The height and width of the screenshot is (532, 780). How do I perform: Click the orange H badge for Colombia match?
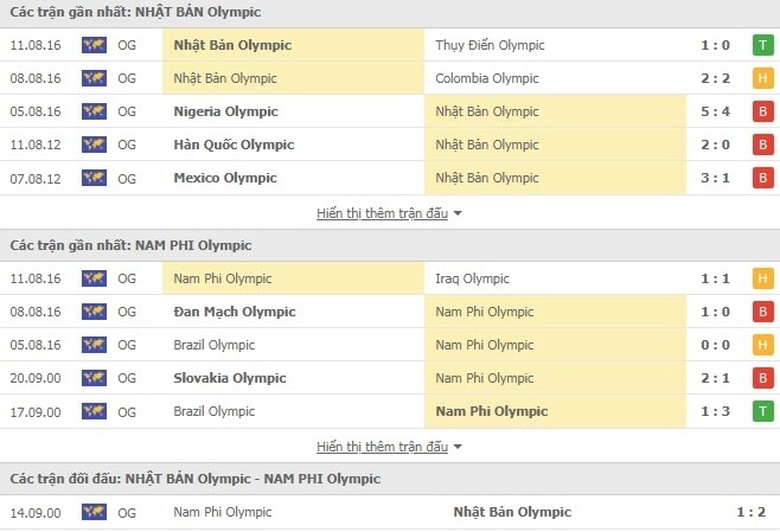pyautogui.click(x=763, y=78)
